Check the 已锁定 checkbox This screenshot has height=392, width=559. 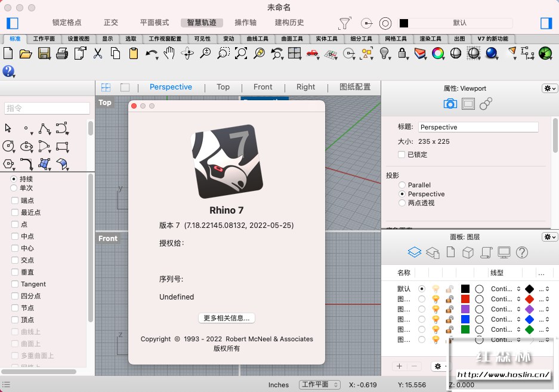click(402, 155)
